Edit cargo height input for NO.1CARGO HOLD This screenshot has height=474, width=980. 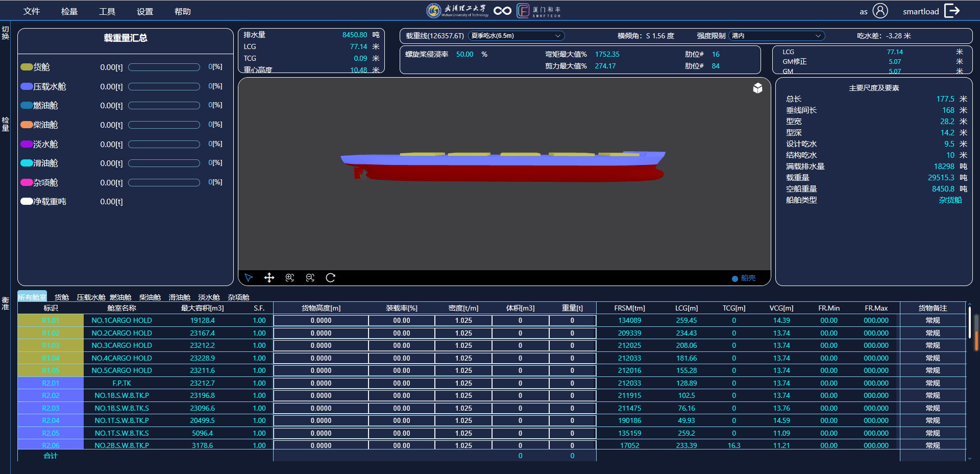(x=321, y=320)
